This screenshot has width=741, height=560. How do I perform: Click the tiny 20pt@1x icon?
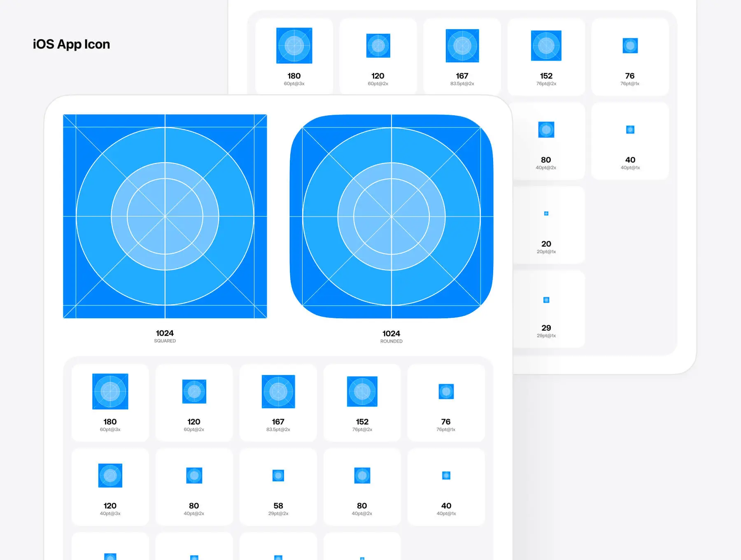546,213
